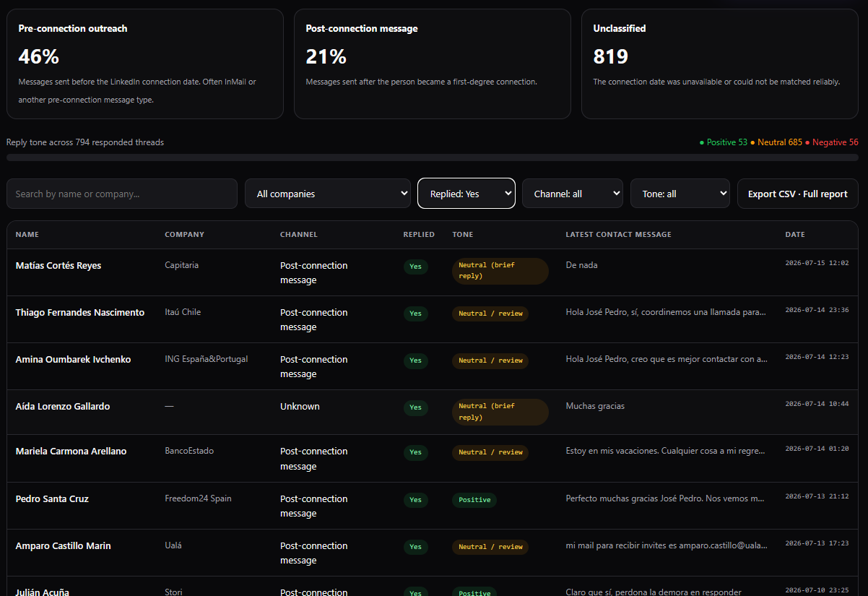Click the Ualá company cell
Image resolution: width=868 pixels, height=596 pixels.
173,545
